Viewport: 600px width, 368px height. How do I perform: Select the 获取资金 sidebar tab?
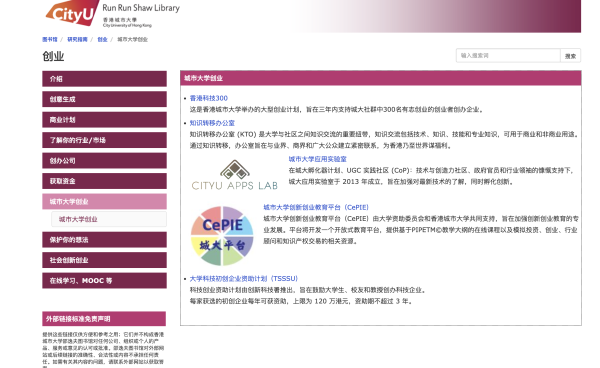pos(104,181)
